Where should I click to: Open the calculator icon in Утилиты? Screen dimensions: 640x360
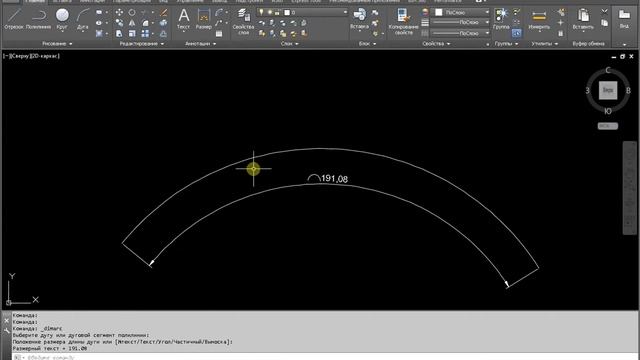coord(560,33)
